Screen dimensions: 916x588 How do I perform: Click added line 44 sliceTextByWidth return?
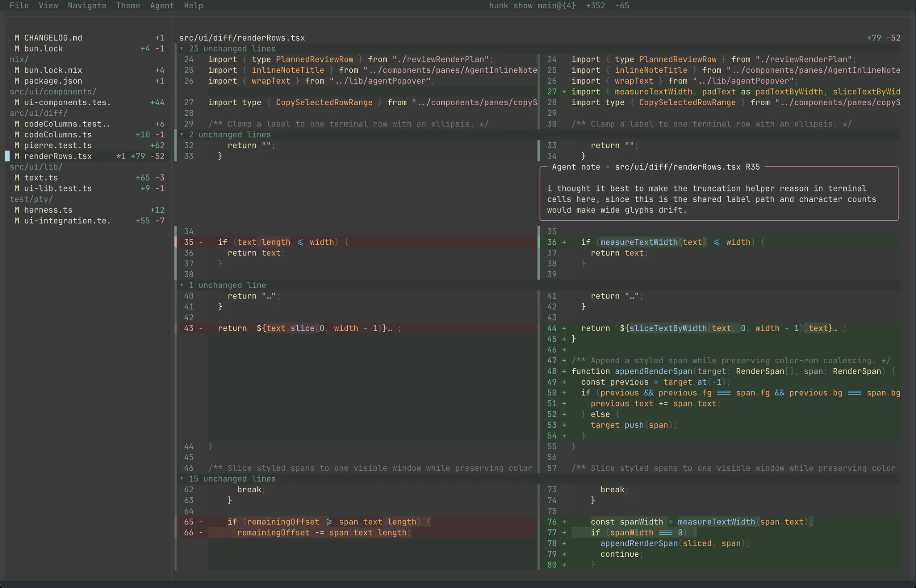pyautogui.click(x=721, y=328)
